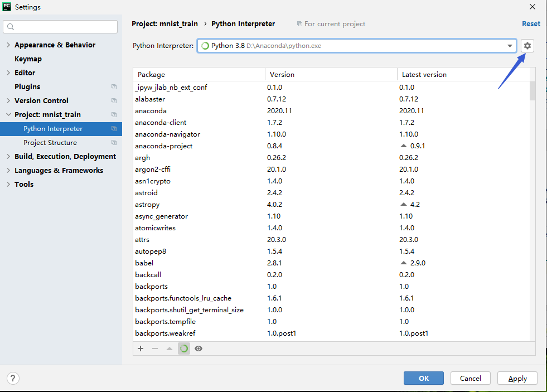Click the Package column header

click(199, 74)
